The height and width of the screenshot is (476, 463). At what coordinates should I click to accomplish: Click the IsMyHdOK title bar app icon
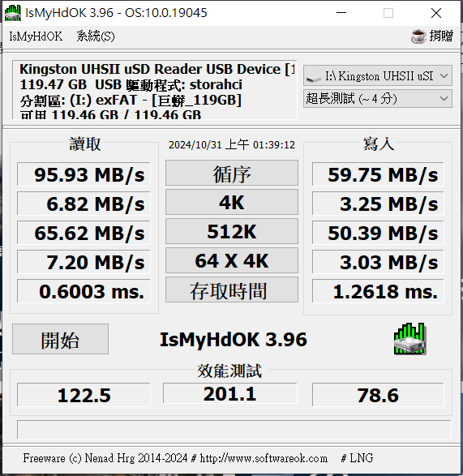point(13,13)
